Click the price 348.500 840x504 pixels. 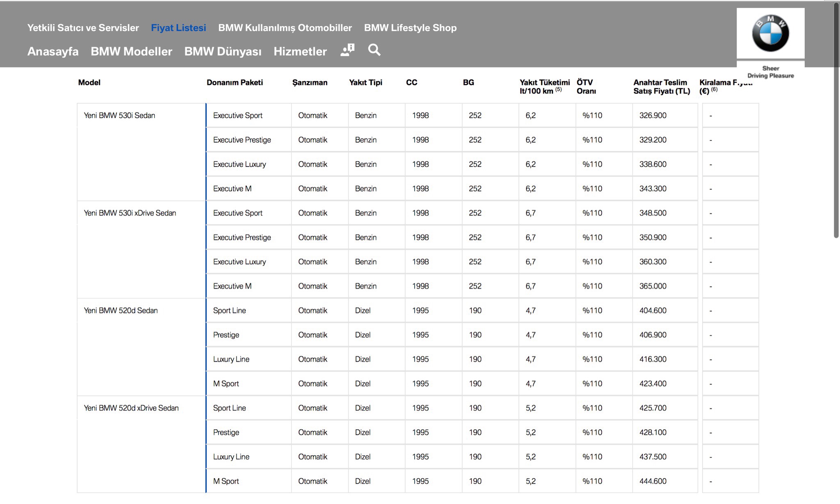pyautogui.click(x=653, y=213)
